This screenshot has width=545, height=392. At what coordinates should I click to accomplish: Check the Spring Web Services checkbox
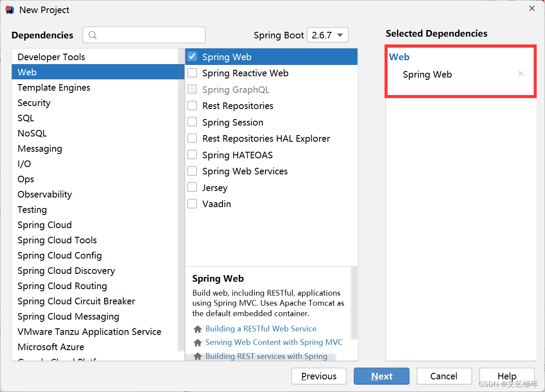tap(192, 171)
